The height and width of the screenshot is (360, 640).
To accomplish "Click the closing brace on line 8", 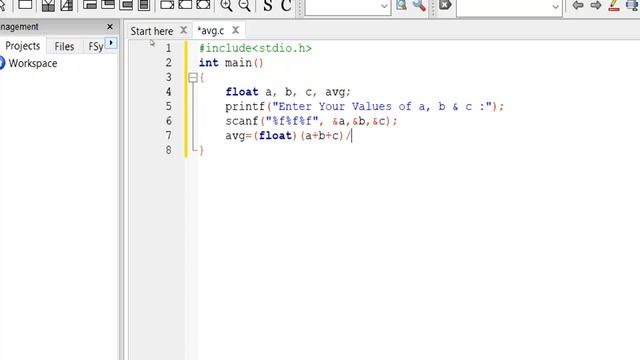I will [201, 151].
